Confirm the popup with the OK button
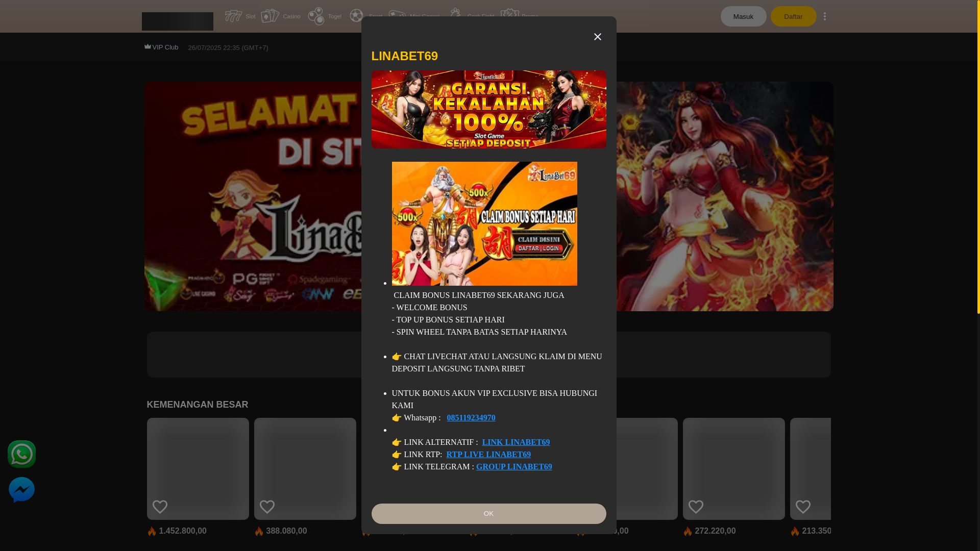Screen dimensions: 980x551 (488, 514)
